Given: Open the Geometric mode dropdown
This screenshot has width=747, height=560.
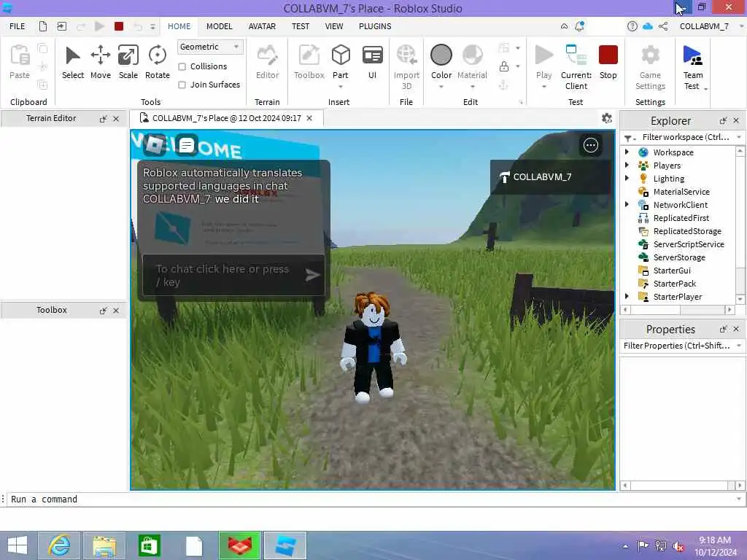Looking at the screenshot, I should click(210, 47).
